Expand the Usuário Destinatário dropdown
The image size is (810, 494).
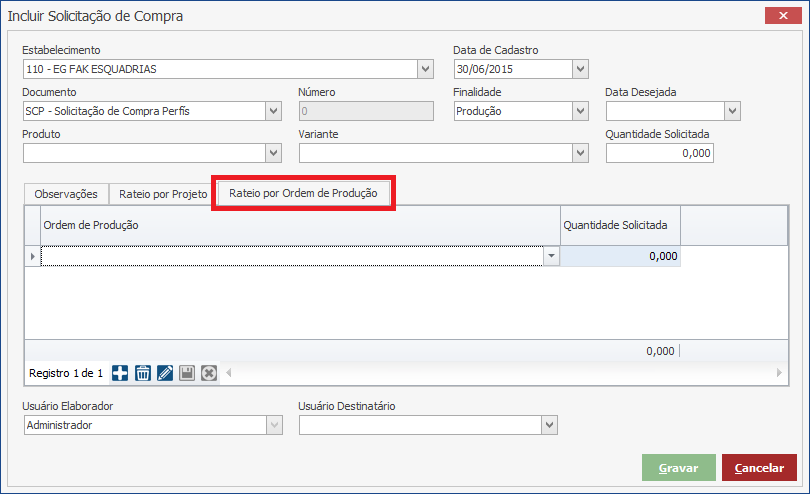548,426
